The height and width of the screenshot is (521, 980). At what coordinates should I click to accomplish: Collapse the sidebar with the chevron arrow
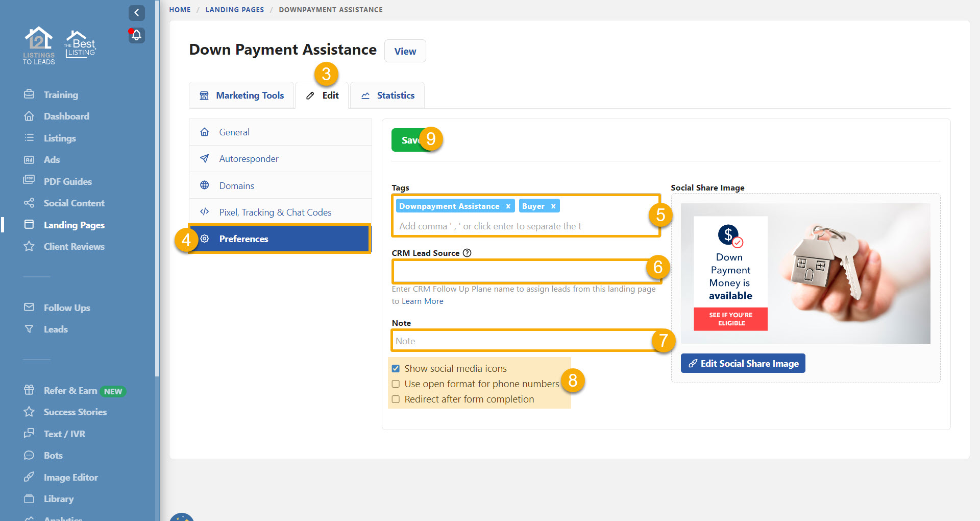(136, 13)
